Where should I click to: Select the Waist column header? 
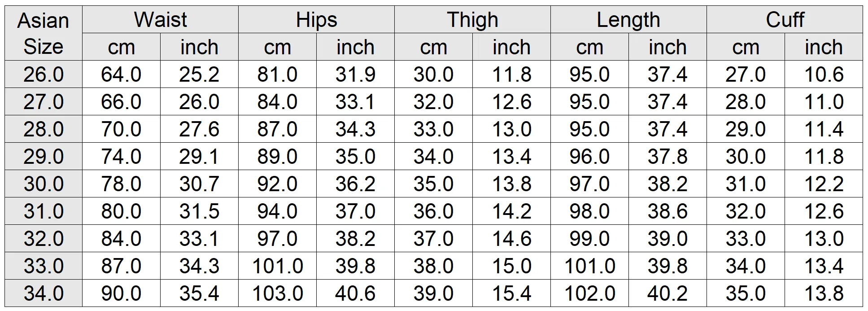tap(160, 20)
